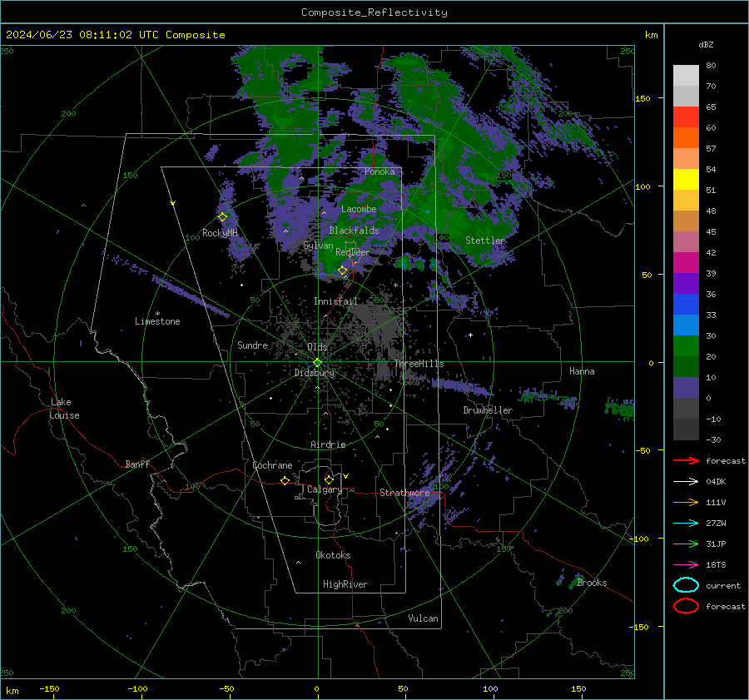Click the Strathmore city label

(404, 493)
